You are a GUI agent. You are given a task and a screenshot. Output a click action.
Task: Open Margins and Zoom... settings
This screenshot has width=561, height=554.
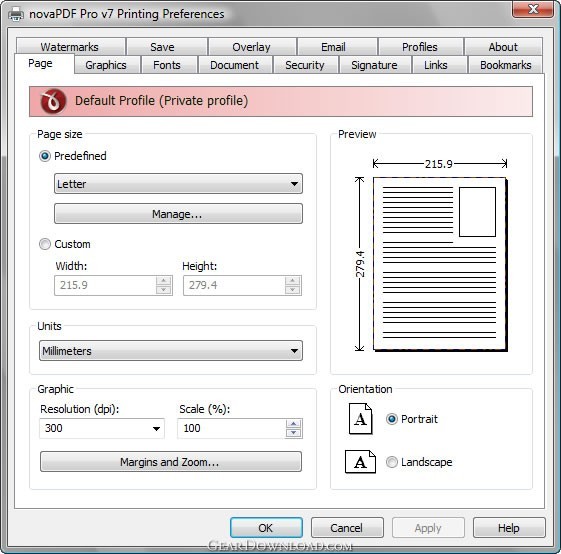point(171,462)
